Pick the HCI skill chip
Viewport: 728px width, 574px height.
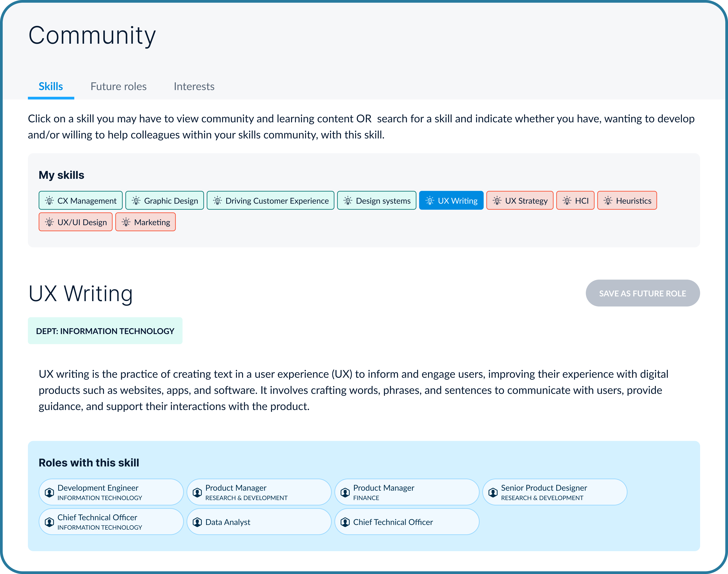(575, 201)
